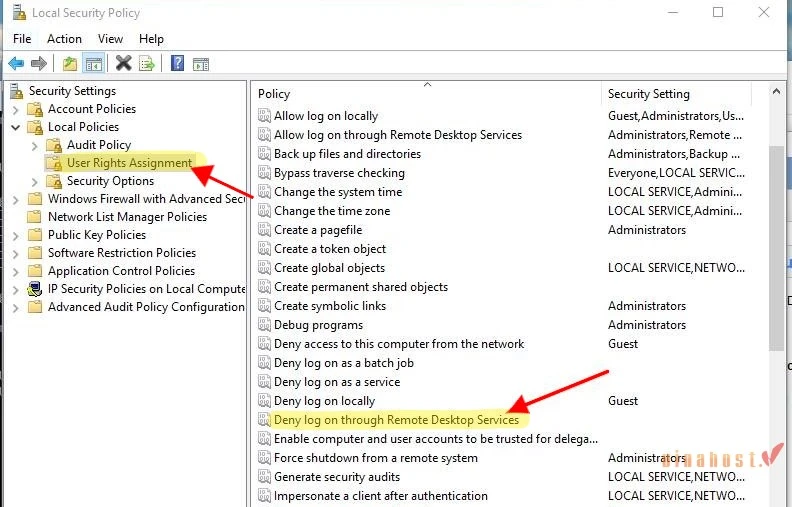Screen dimensions: 792x507
Task: Select the Create global objects policy
Action: (x=329, y=268)
